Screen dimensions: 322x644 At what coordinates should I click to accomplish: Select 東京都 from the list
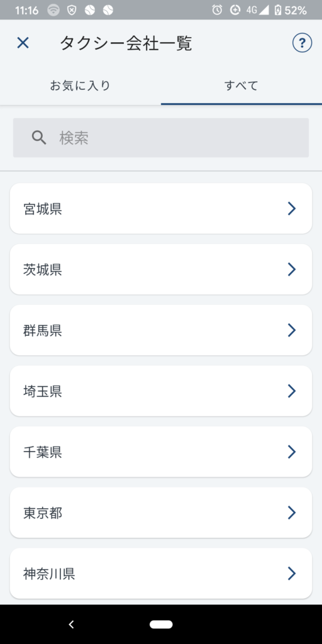[x=161, y=513]
